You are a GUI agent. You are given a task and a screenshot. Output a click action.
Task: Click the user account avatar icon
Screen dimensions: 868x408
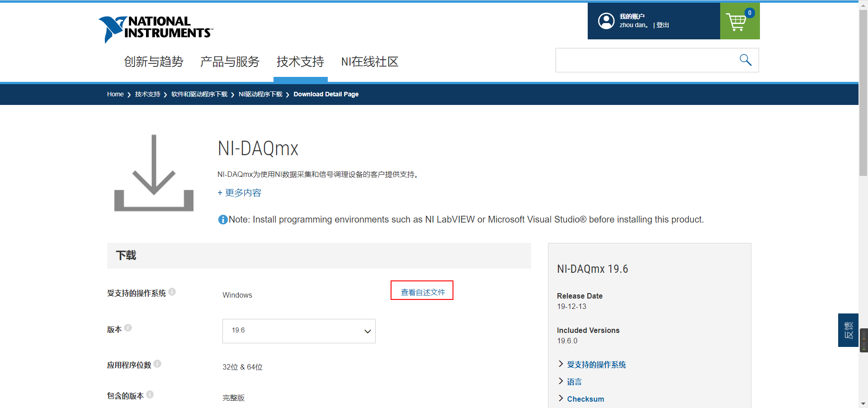pos(606,21)
